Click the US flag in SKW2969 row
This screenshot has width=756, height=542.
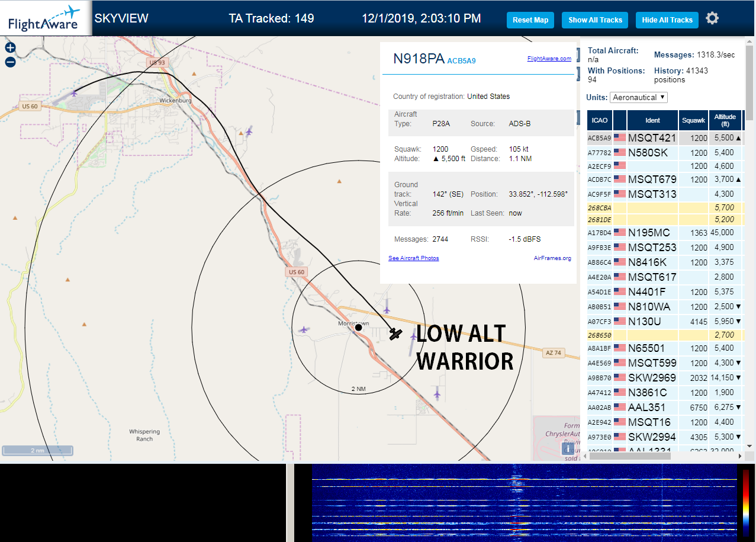click(620, 377)
